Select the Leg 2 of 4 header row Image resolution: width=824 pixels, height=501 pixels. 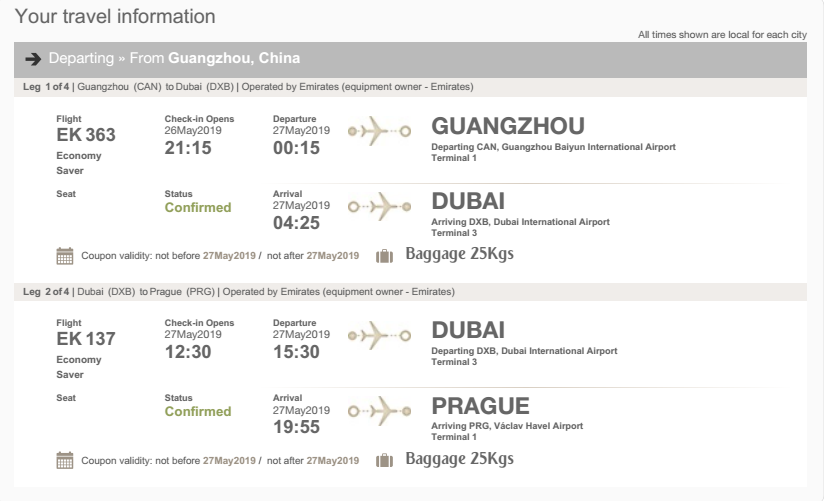410,292
